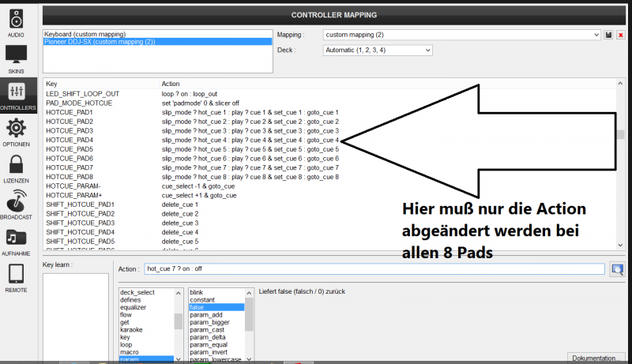Open the Mapping dropdown
This screenshot has width=632, height=364.
461,35
